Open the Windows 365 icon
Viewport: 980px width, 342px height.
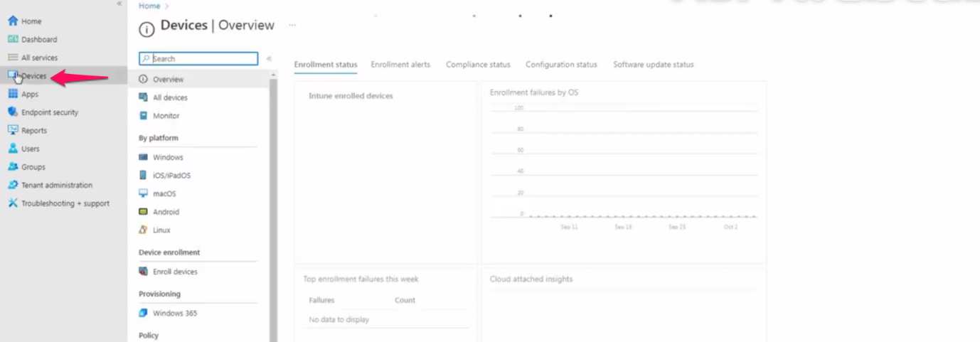click(x=144, y=313)
